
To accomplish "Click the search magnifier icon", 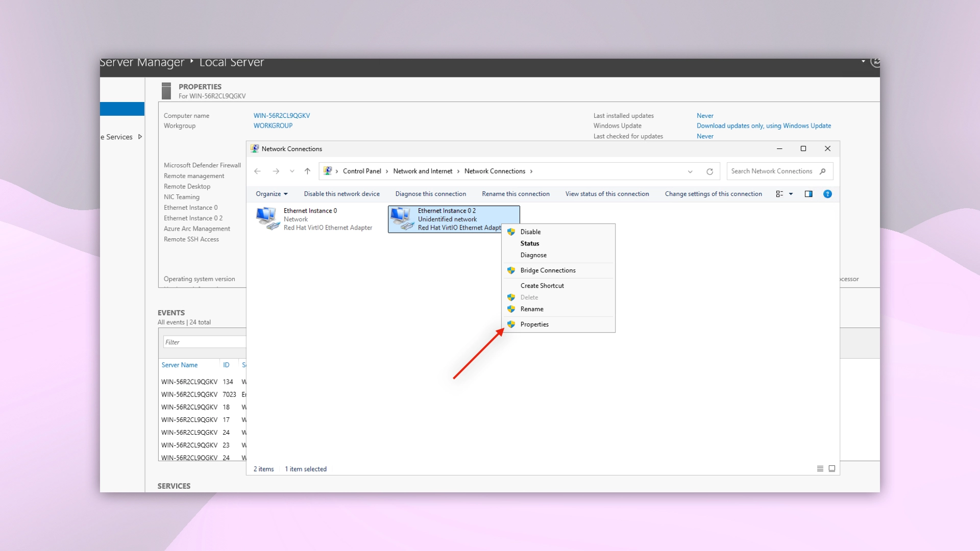I will 823,171.
